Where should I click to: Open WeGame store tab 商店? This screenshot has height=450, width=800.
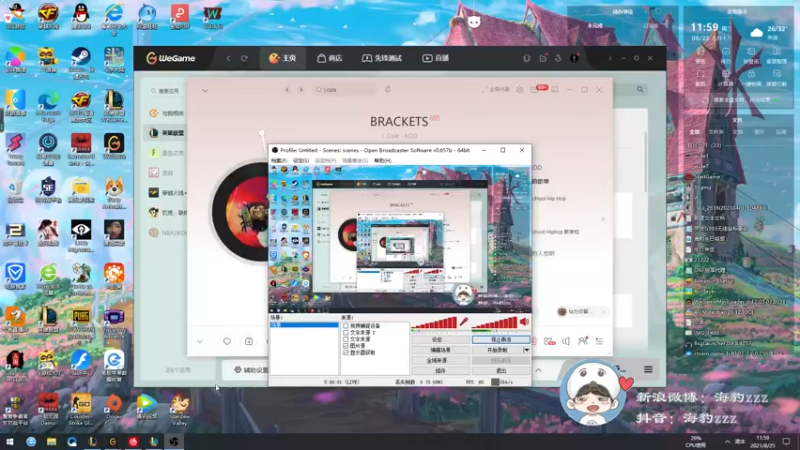point(329,58)
